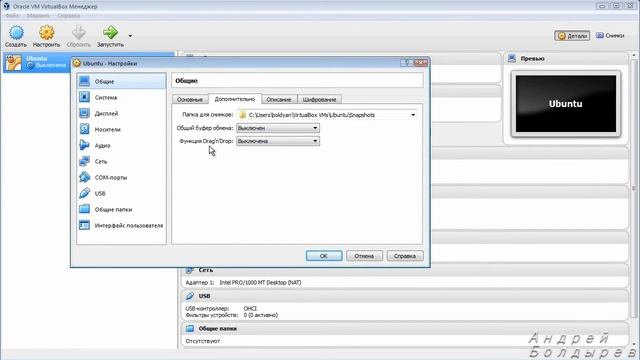Click the Превью panel header icon
640x360 pixels.
(512, 59)
